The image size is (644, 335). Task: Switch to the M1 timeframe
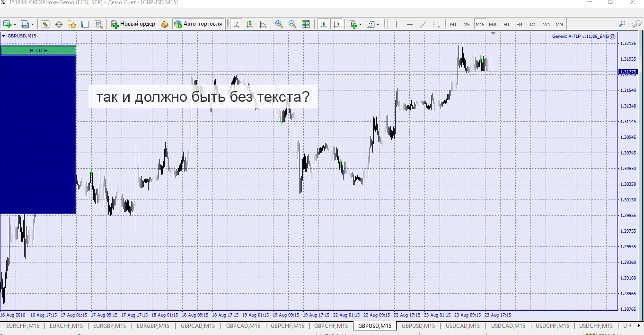(453, 24)
